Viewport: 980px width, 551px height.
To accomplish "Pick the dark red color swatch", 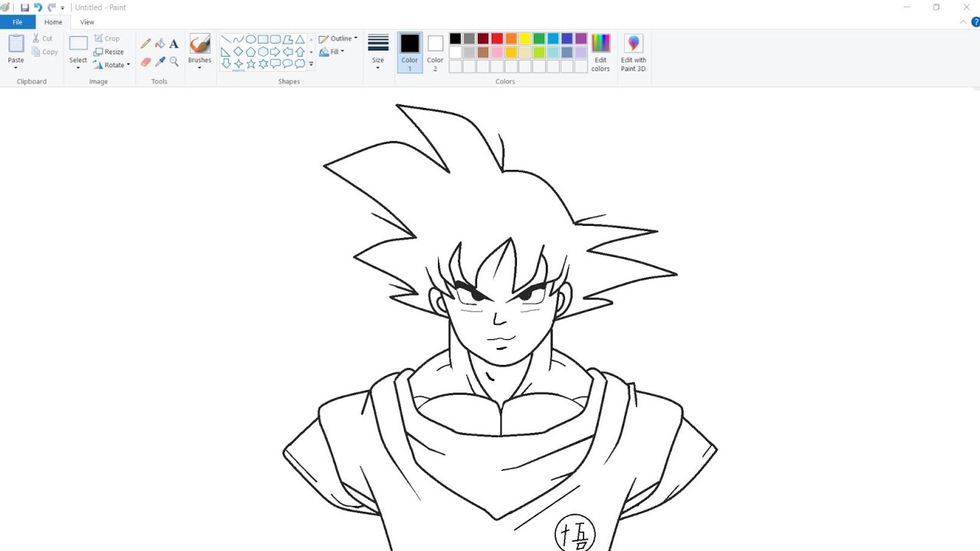I will [x=483, y=38].
